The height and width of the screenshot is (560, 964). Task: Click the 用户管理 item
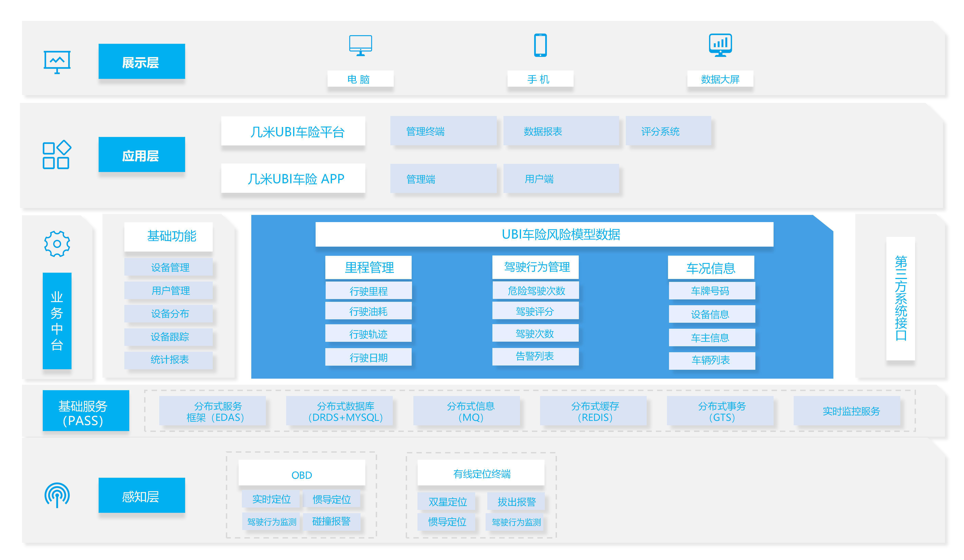pyautogui.click(x=168, y=290)
